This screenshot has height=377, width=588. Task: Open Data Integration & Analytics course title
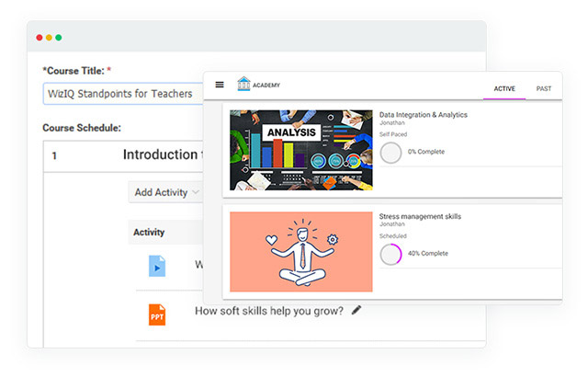[x=423, y=115]
